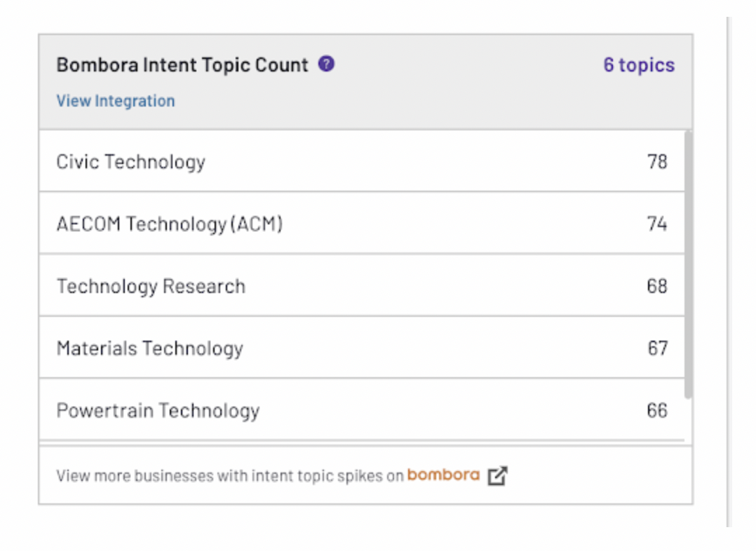
Task: Click the Technology Research score 68
Action: (657, 287)
